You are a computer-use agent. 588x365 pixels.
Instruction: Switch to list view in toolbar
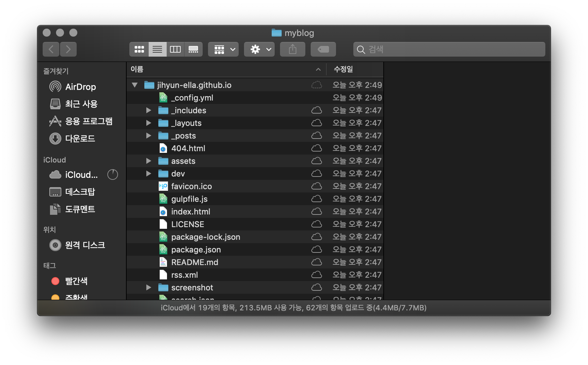pos(157,50)
